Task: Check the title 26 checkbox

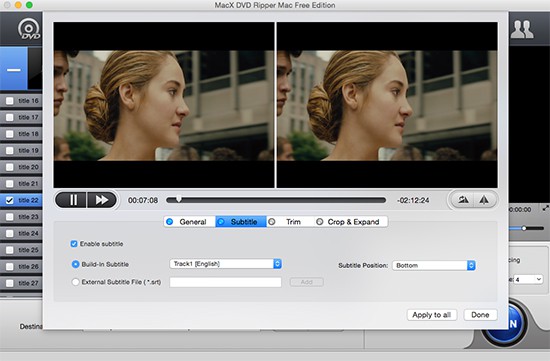Action: (x=10, y=267)
